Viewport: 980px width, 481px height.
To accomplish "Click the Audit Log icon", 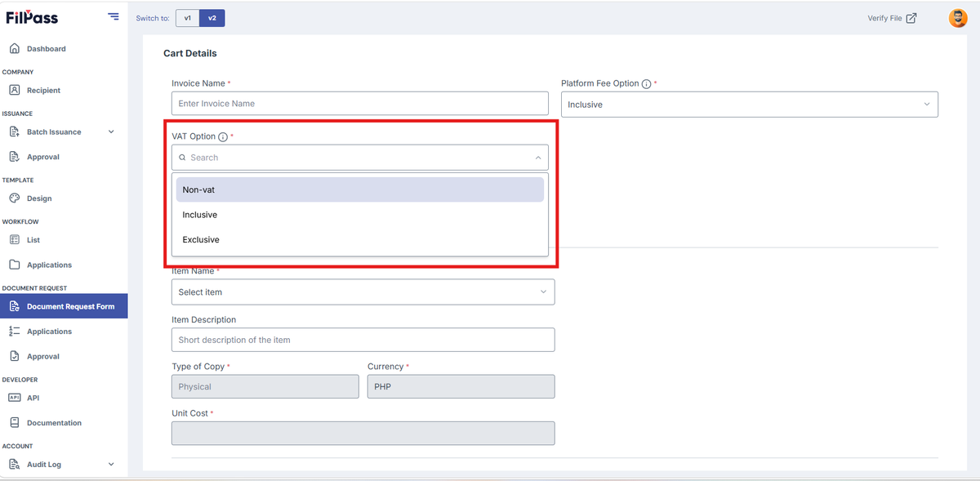I will pos(14,465).
